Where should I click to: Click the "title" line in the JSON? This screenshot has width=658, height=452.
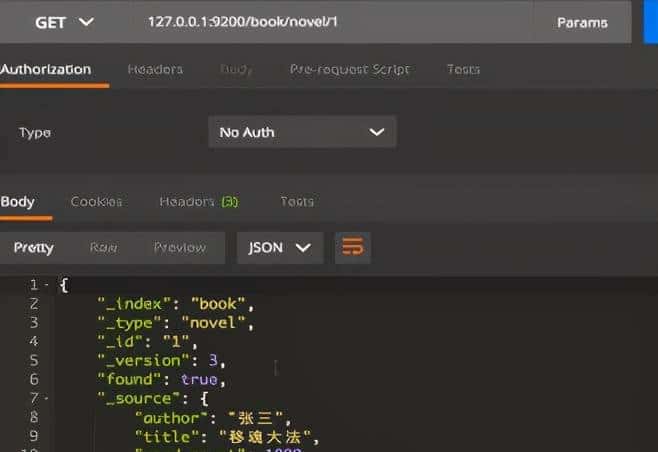(x=227, y=437)
